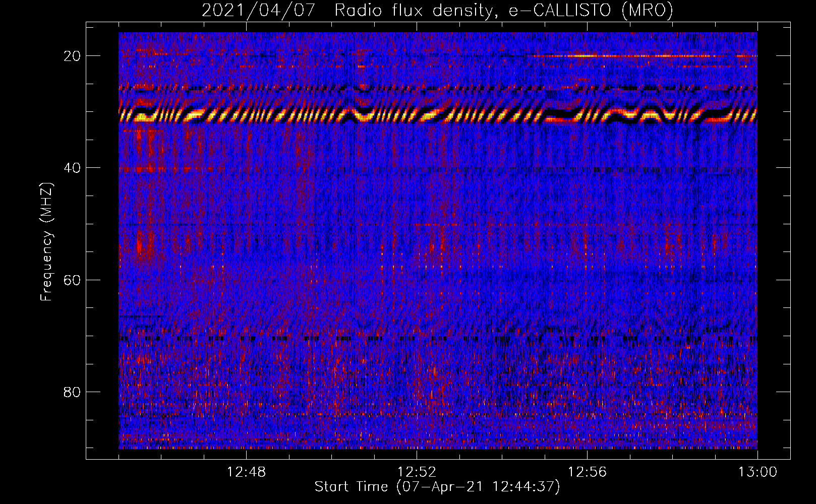This screenshot has width=816, height=504.
Task: Click the 'Start Time (07-Apr-21 12:44:37)' label
Action: 437,487
